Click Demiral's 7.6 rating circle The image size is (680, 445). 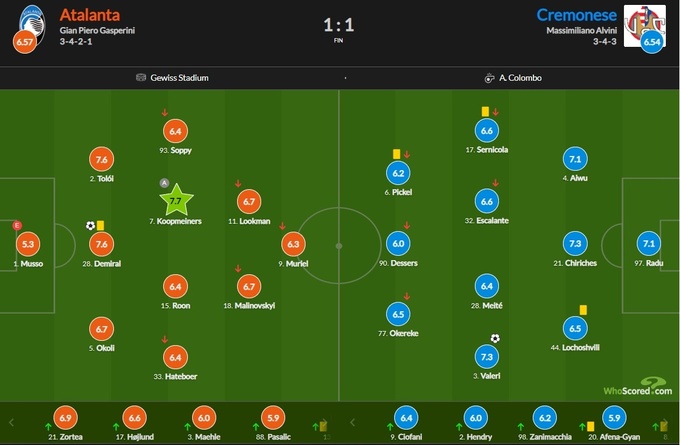point(100,243)
